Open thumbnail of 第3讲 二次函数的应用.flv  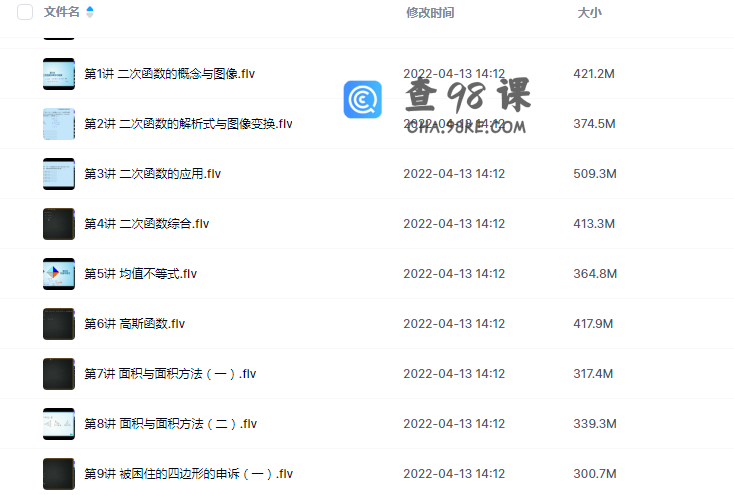point(59,174)
